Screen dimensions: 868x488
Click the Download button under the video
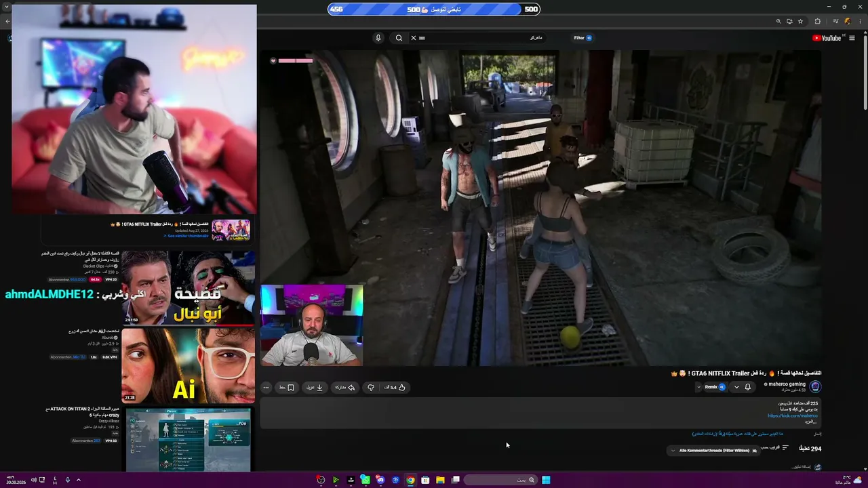[x=315, y=388]
